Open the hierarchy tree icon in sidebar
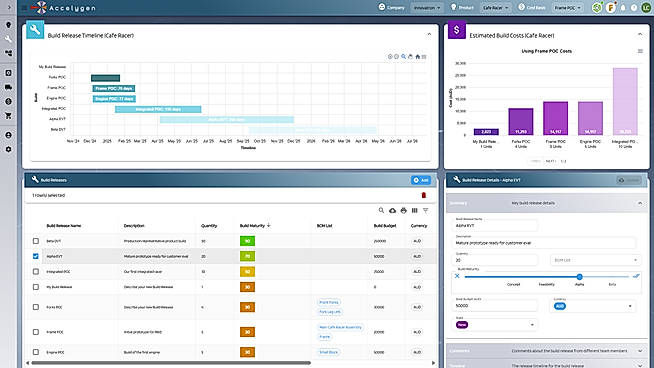This screenshot has height=368, width=654. coord(8,53)
